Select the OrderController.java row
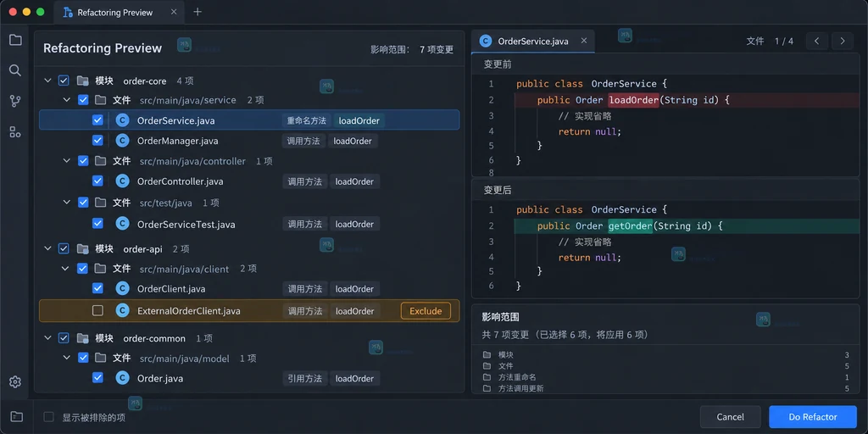 tap(249, 181)
